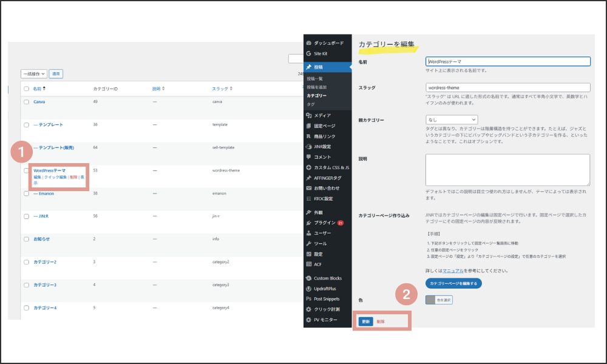This screenshot has width=607, height=364.
Task: Click the 適用 apply button
Action: point(56,73)
